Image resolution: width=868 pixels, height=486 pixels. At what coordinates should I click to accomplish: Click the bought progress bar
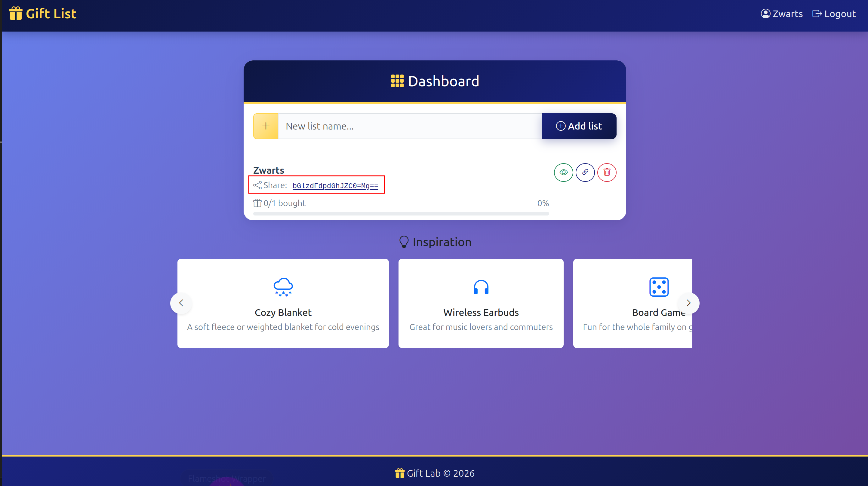click(401, 213)
